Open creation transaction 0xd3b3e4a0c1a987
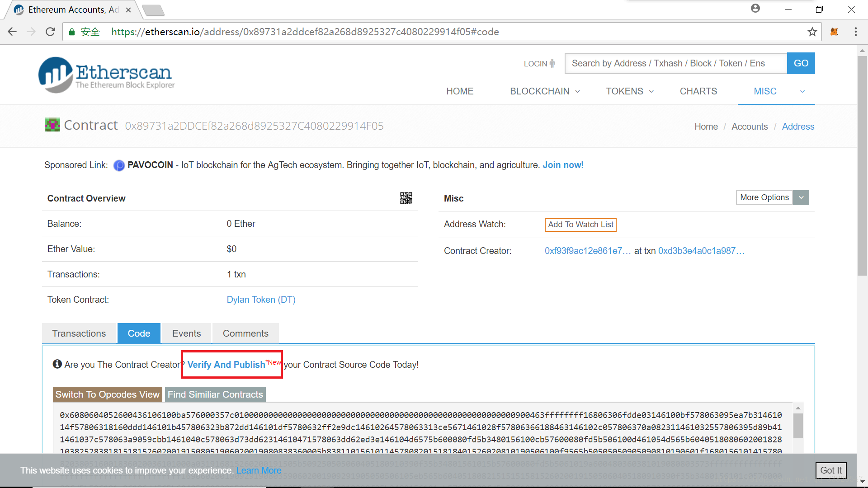This screenshot has width=868, height=488. 701,251
